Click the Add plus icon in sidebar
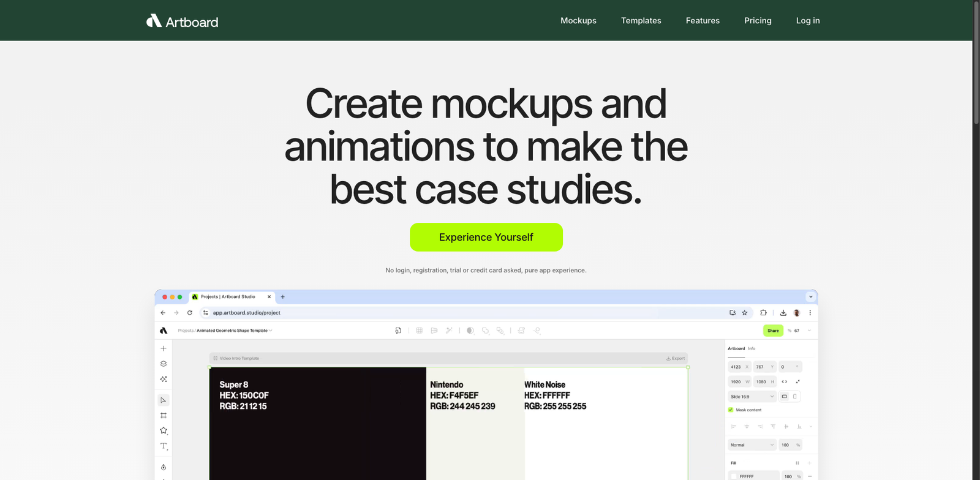The image size is (980, 480). click(x=164, y=348)
